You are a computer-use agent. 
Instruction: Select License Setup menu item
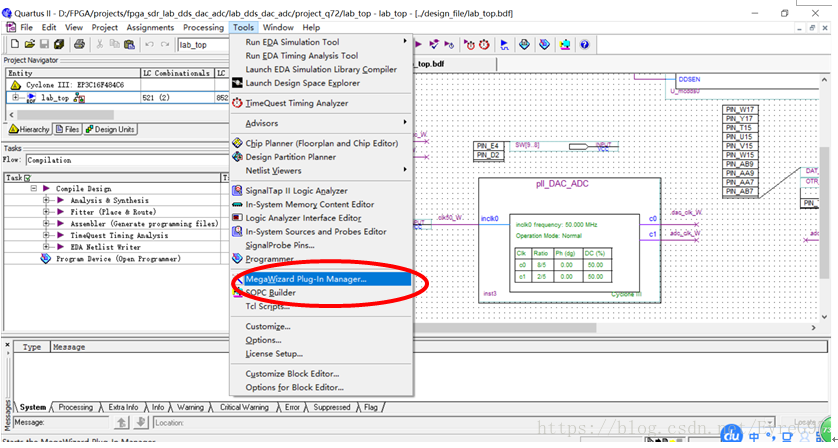pos(321,354)
